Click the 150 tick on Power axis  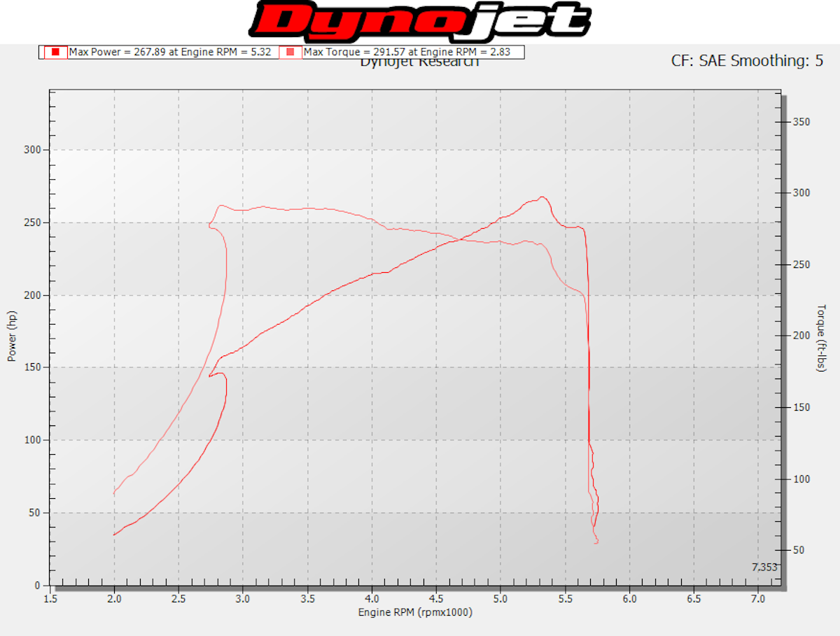34,367
